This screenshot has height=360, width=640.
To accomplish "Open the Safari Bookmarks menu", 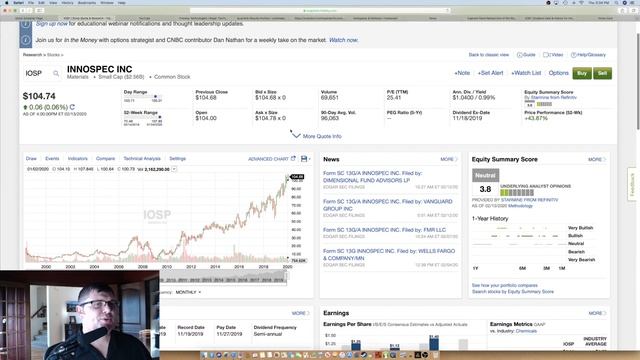I will point(87,2).
